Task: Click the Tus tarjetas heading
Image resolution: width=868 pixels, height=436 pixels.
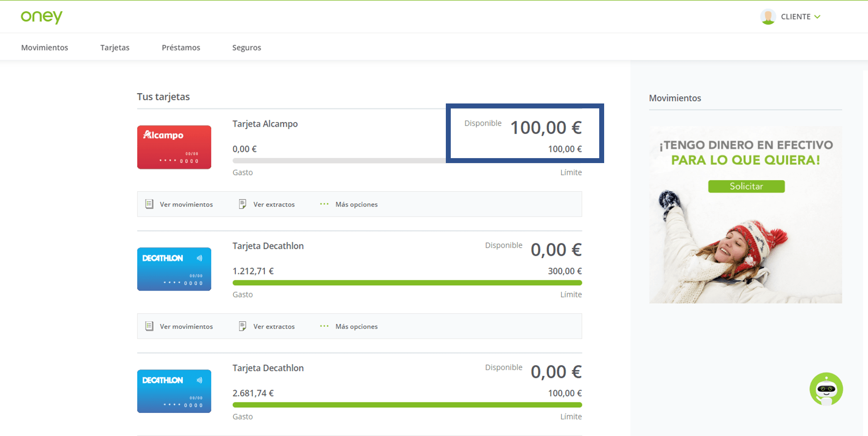Action: (x=163, y=97)
